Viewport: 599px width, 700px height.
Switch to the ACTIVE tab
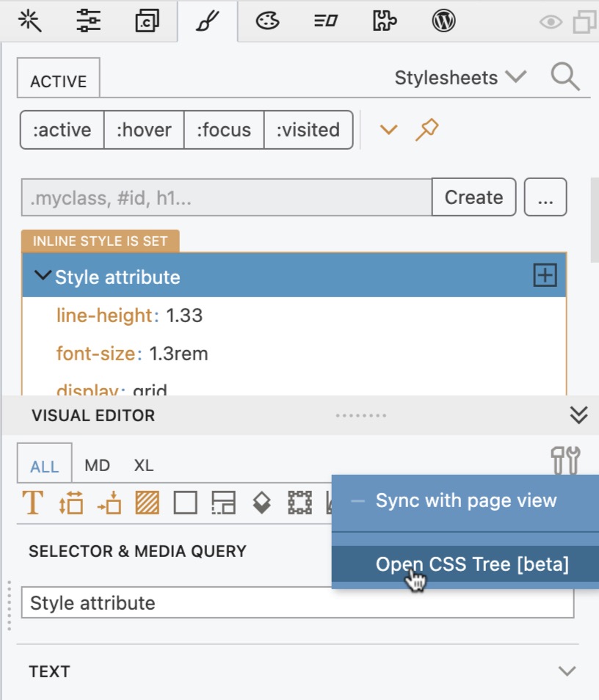(x=59, y=78)
